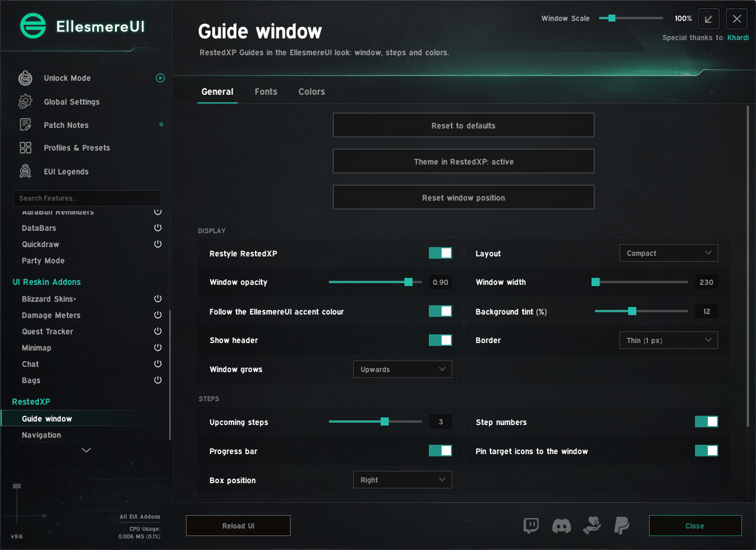The height and width of the screenshot is (550, 756).
Task: Click the power icon for DataBars
Action: [x=158, y=228]
